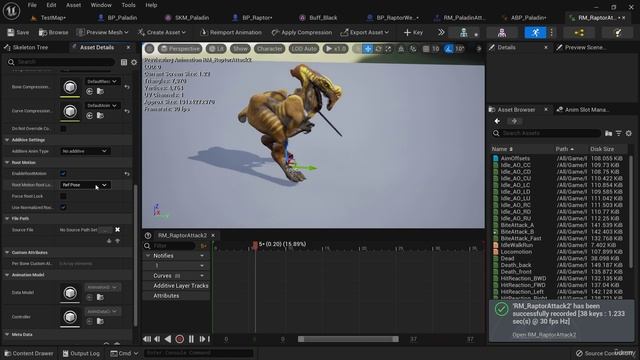Toggle Asset Details table view icon

pyautogui.click(x=124, y=62)
